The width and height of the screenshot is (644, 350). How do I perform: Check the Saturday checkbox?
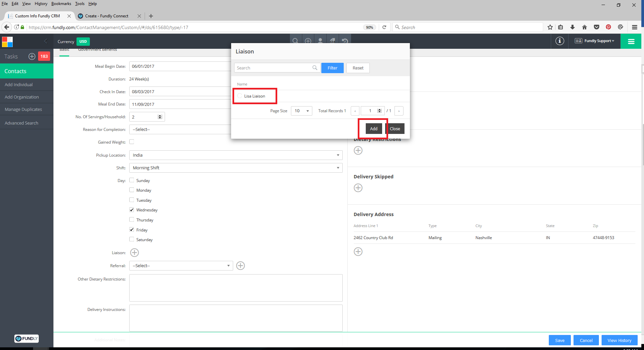tap(132, 239)
